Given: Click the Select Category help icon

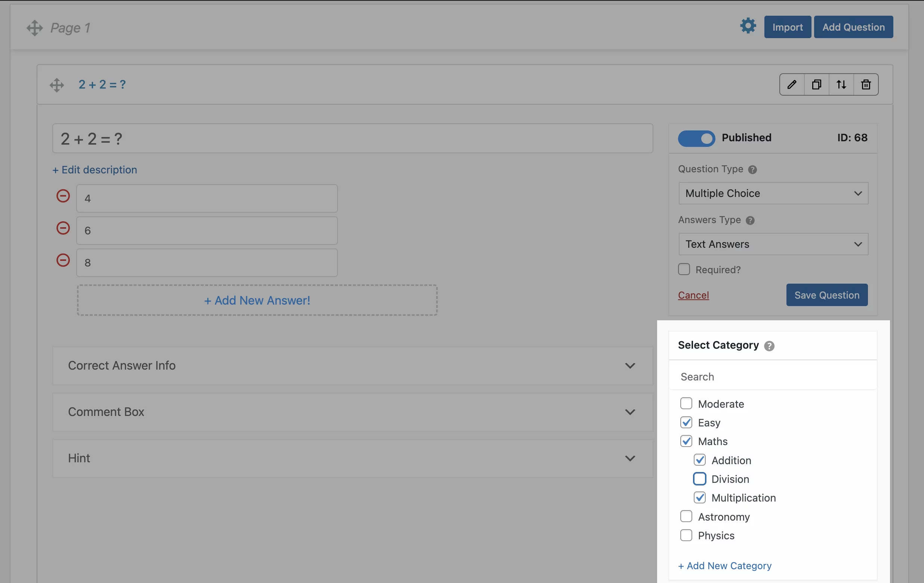Looking at the screenshot, I should (x=769, y=346).
